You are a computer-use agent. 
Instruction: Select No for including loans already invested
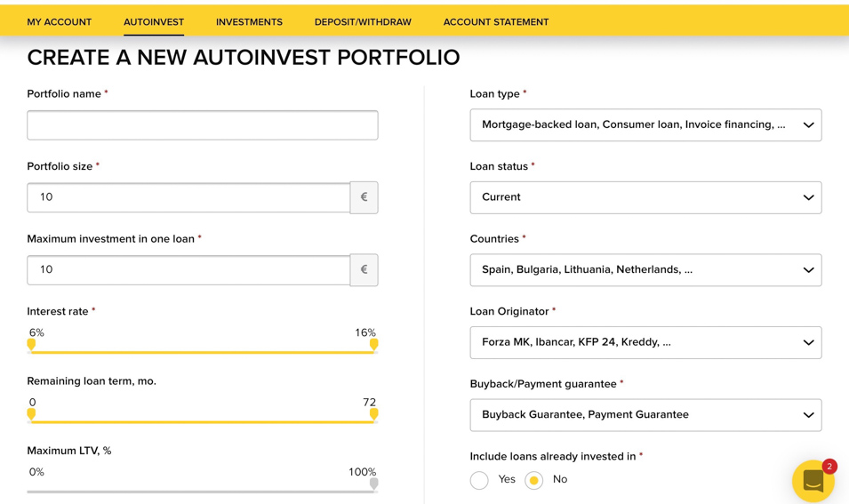click(533, 480)
